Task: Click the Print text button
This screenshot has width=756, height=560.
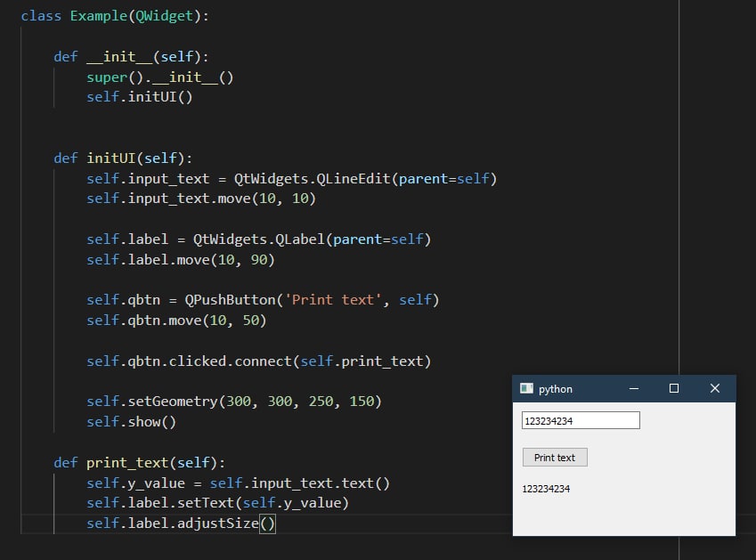Action: point(555,458)
